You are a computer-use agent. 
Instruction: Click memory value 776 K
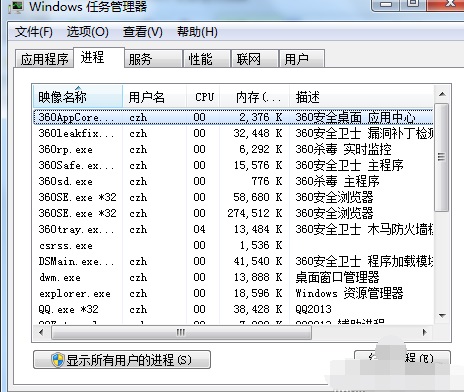tap(267, 181)
